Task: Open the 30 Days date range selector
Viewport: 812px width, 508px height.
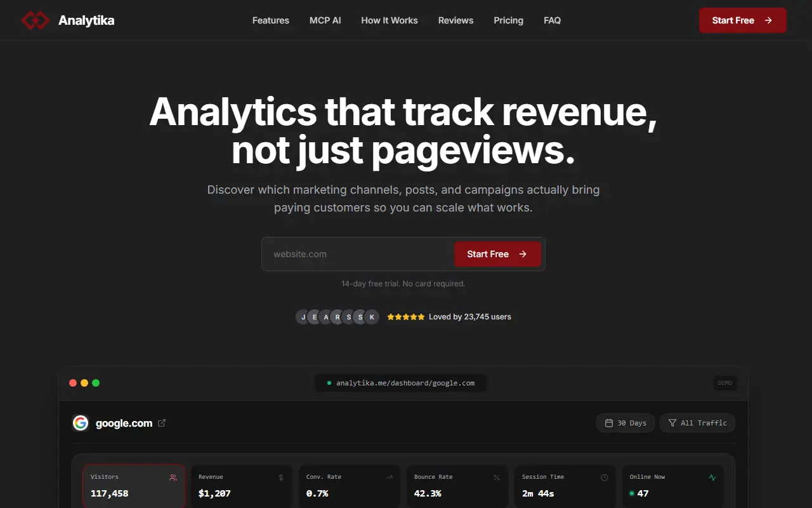Action: pyautogui.click(x=625, y=423)
